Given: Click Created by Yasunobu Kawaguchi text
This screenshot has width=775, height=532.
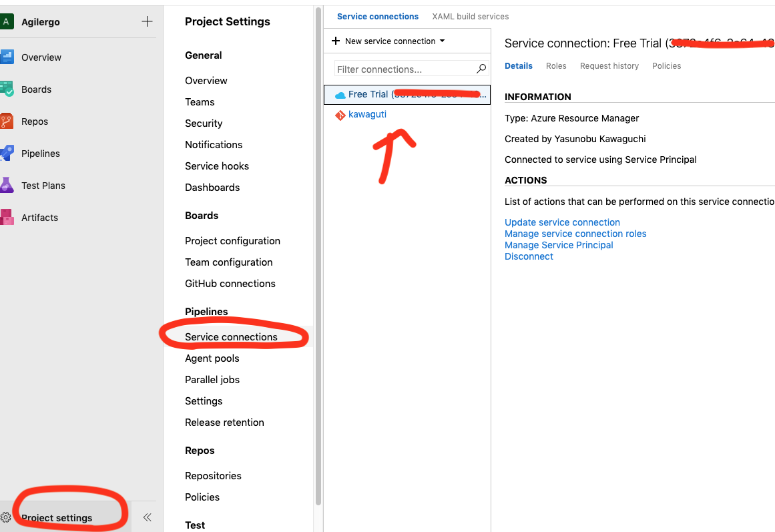Looking at the screenshot, I should click(575, 139).
